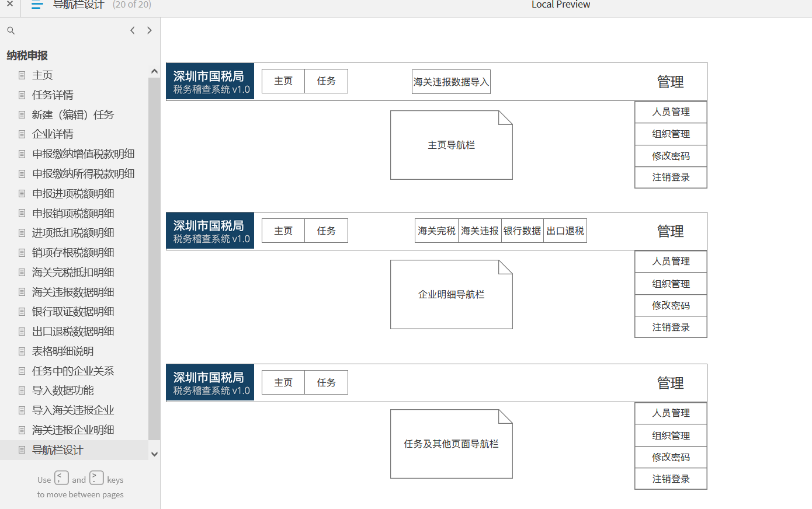Click the logo of the third navbar
The width and height of the screenshot is (812, 509).
[210, 382]
